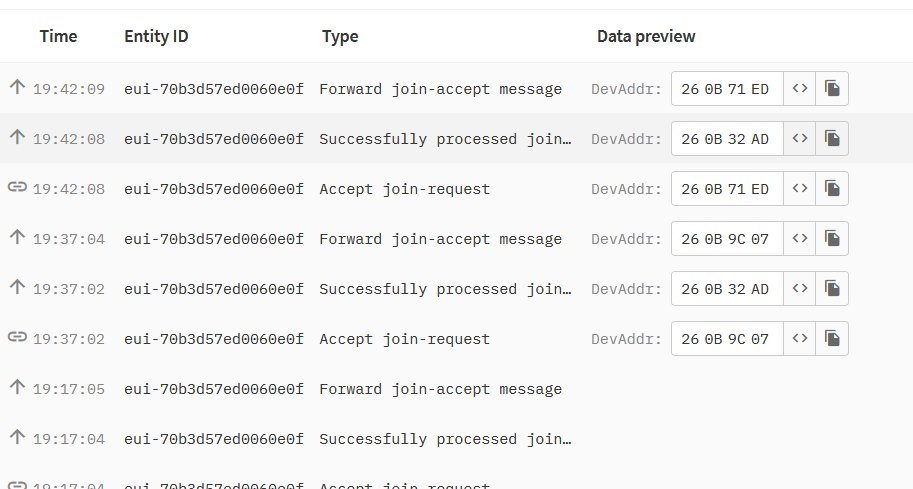Toggle byte view in 19:42:08 Accept join-request row
913x489 pixels.
(799, 189)
